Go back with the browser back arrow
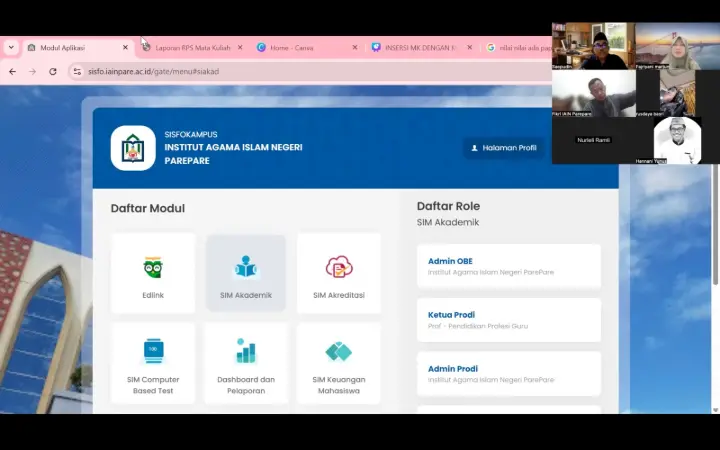This screenshot has height=450, width=720. point(12,72)
